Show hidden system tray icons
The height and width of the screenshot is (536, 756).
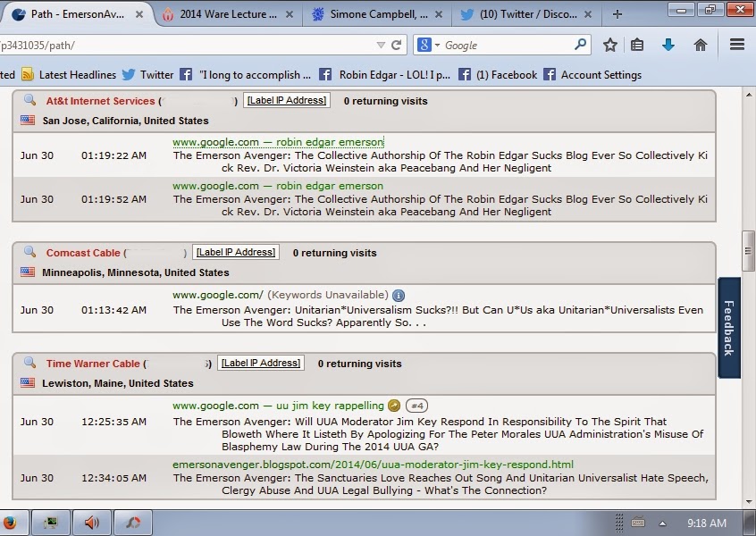point(663,523)
